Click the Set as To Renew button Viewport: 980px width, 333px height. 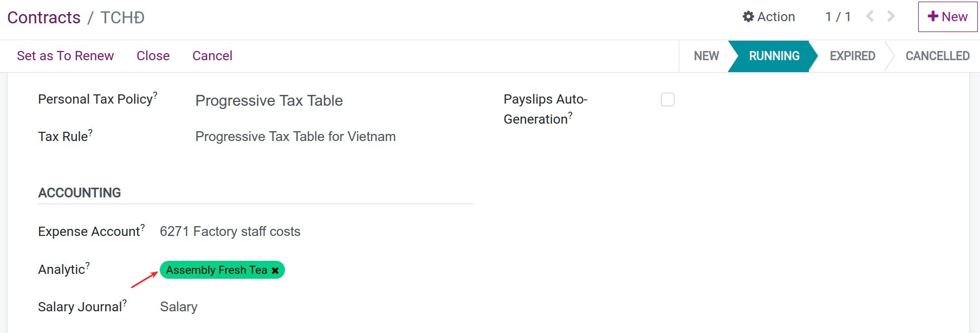[x=65, y=55]
